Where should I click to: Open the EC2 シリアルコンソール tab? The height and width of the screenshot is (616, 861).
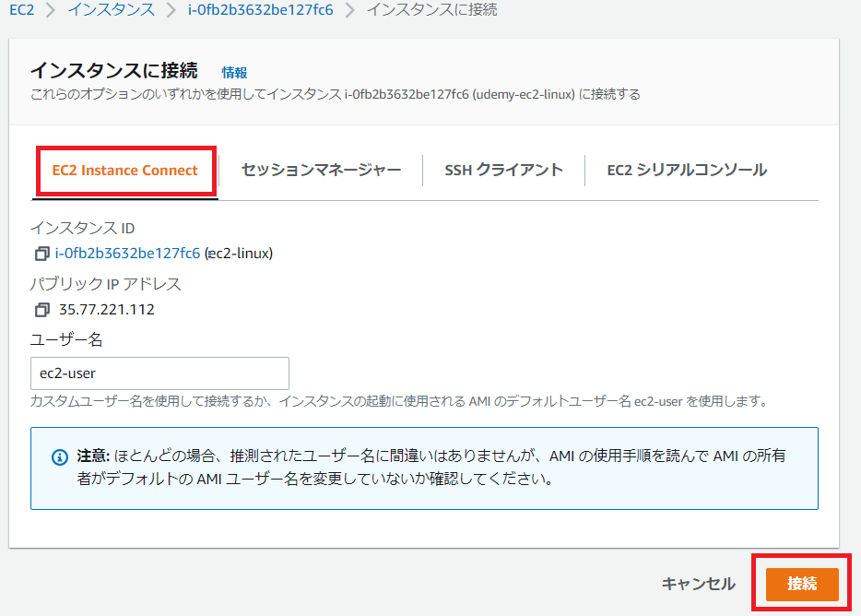[x=687, y=171]
